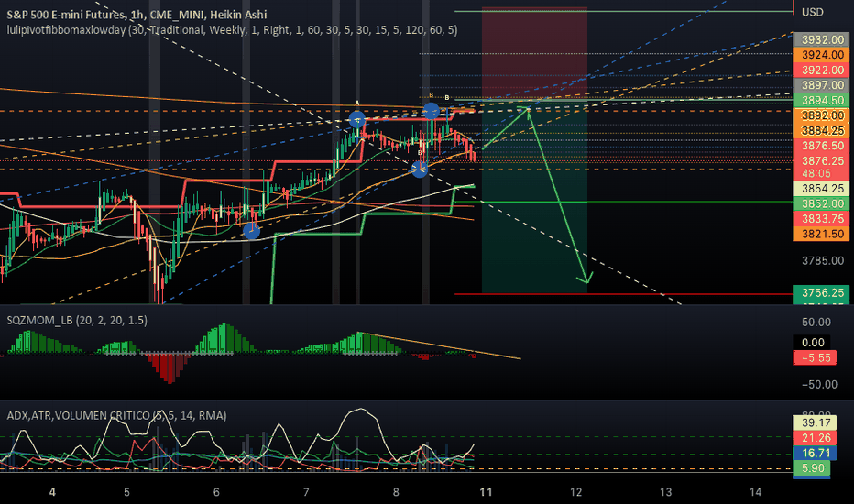Click date 13 on the time axis
This screenshot has height=504, width=854.
click(665, 492)
